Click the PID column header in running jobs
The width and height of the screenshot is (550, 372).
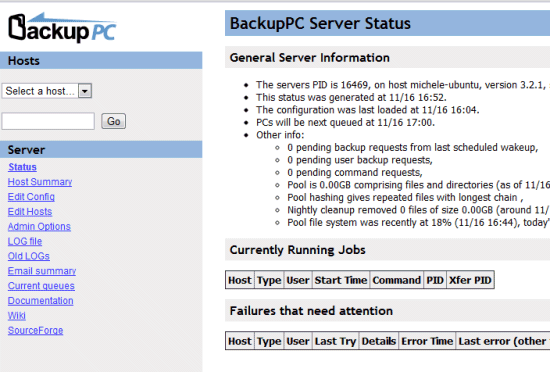(x=435, y=280)
